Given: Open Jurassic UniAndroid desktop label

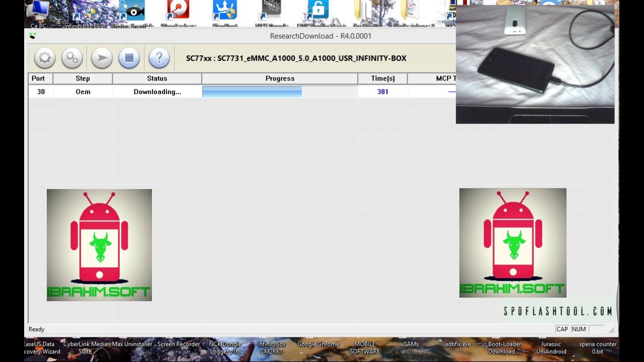Looking at the screenshot, I should tap(551, 348).
